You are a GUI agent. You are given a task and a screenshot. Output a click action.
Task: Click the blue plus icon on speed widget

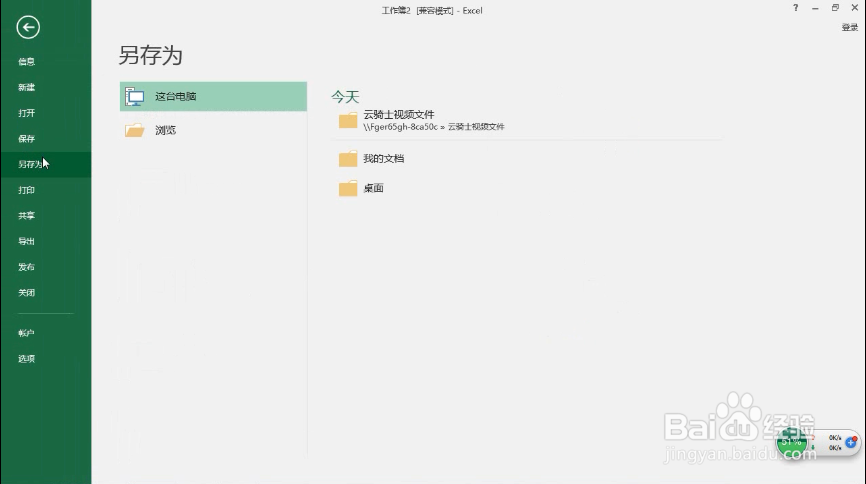[851, 442]
